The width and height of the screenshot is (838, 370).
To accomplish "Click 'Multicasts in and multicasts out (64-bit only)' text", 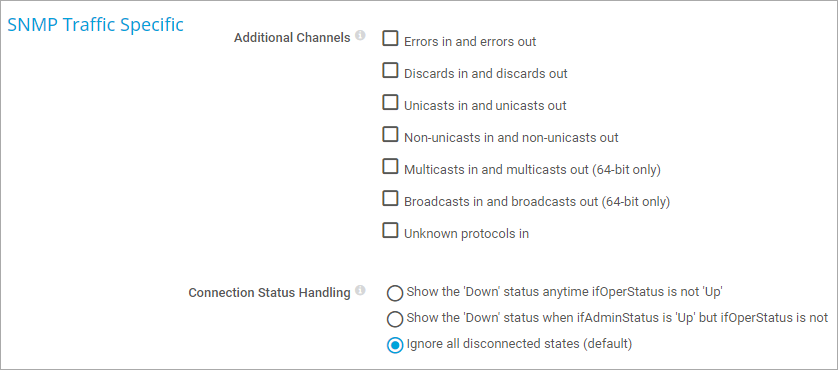I will (533, 169).
